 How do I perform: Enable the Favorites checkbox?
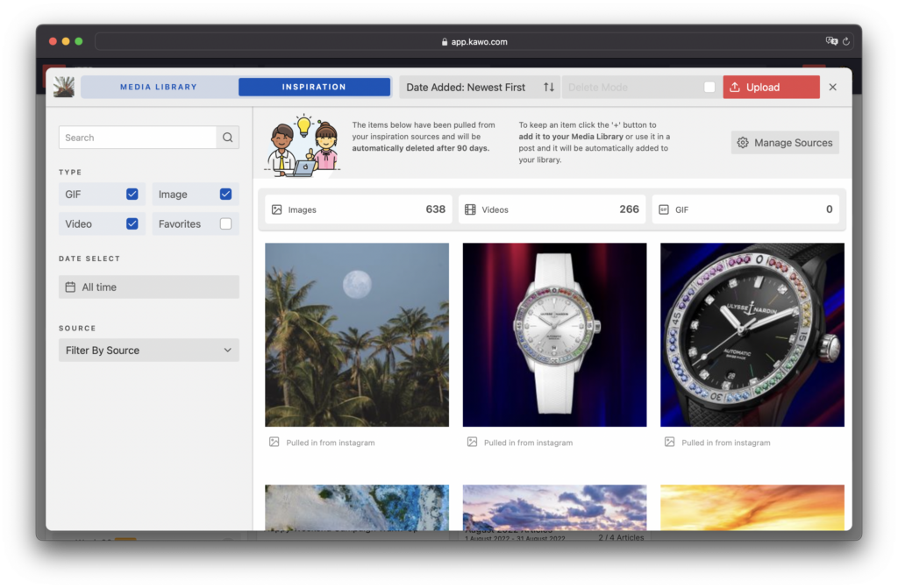point(225,223)
